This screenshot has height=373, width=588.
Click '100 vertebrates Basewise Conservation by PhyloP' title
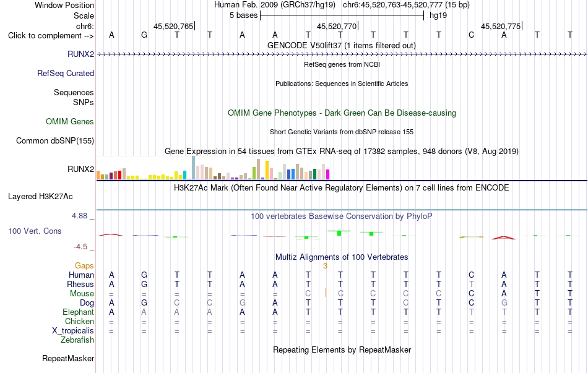(x=341, y=216)
